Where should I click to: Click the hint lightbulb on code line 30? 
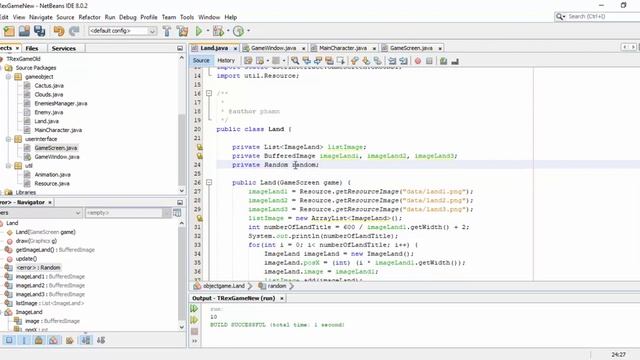[x=200, y=218]
